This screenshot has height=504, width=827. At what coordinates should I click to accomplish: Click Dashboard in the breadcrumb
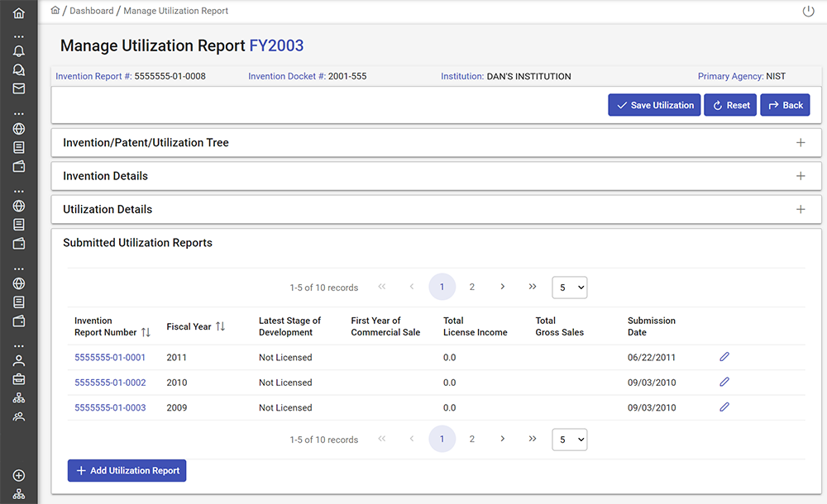[91, 11]
